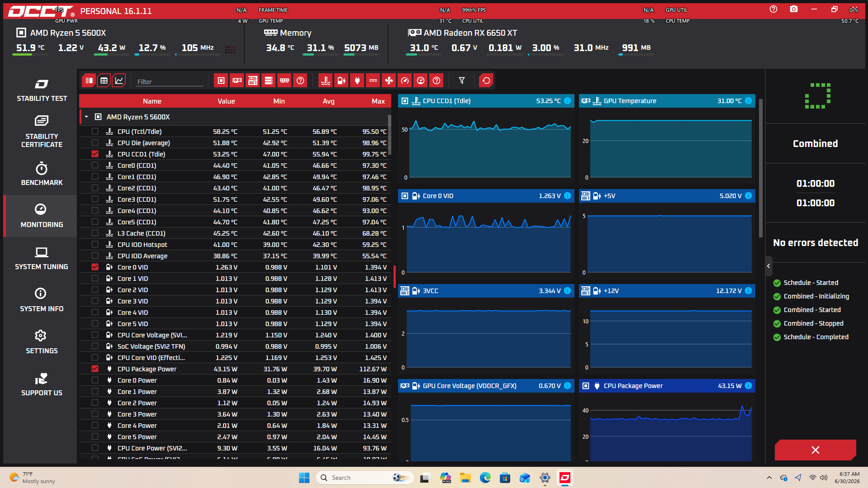
Task: Uncheck the CPU CCD1 (Tdie) checkbox
Action: click(95, 154)
